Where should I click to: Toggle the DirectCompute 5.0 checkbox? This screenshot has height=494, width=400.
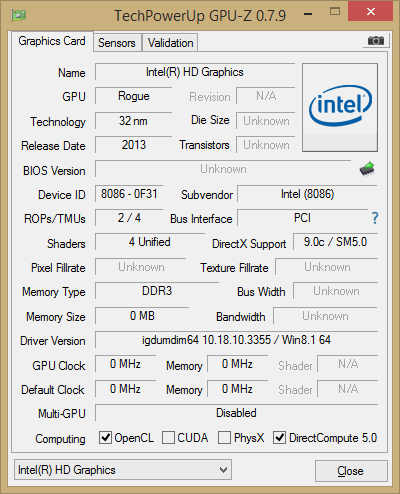(x=279, y=437)
